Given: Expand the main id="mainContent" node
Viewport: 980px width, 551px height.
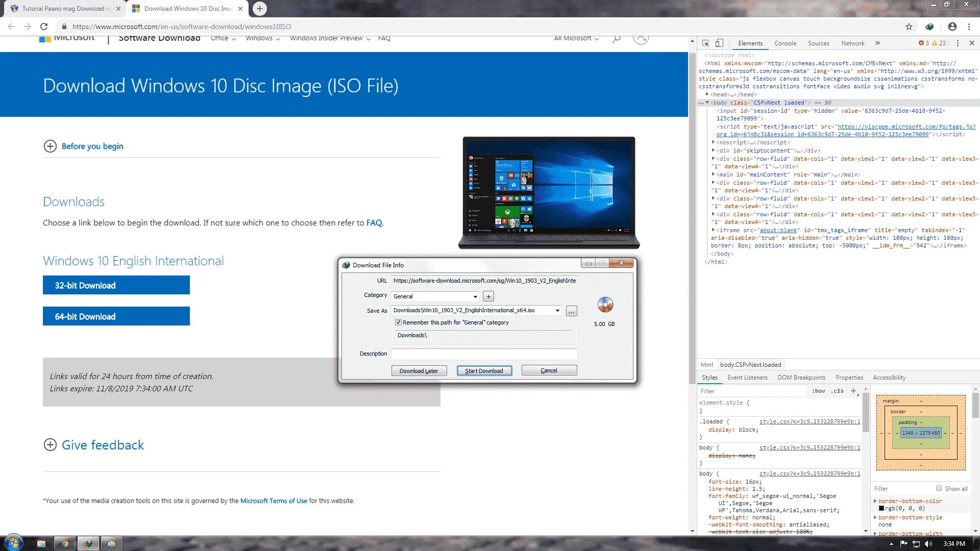Looking at the screenshot, I should [x=714, y=174].
